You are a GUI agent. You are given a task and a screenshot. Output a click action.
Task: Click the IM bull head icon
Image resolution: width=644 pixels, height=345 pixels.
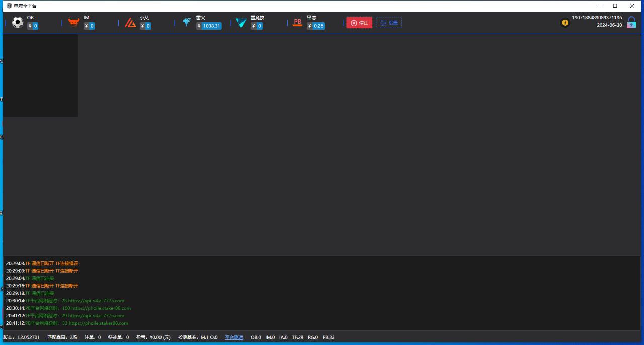74,23
